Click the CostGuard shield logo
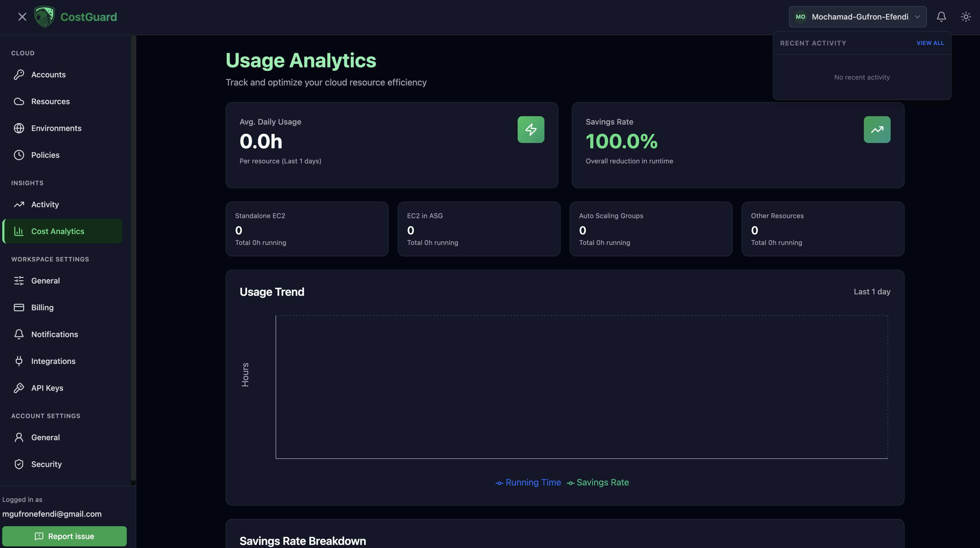 pyautogui.click(x=44, y=17)
